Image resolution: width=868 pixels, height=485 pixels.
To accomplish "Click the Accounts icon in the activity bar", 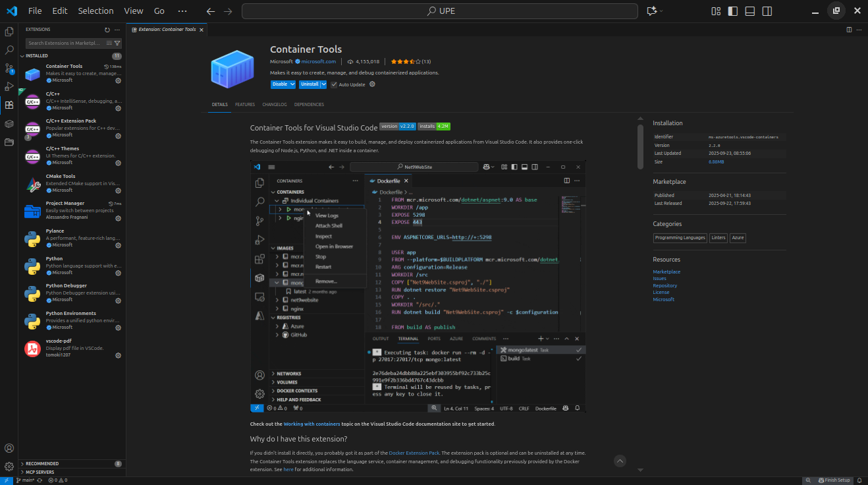I will tap(9, 447).
